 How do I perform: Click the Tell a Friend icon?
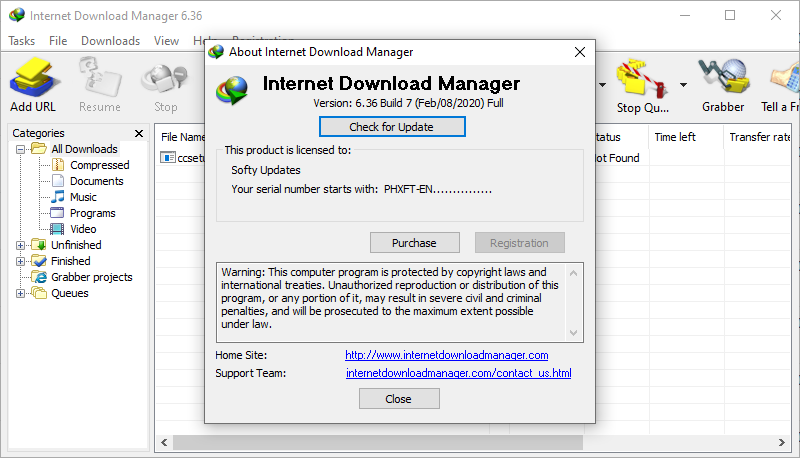(x=786, y=78)
